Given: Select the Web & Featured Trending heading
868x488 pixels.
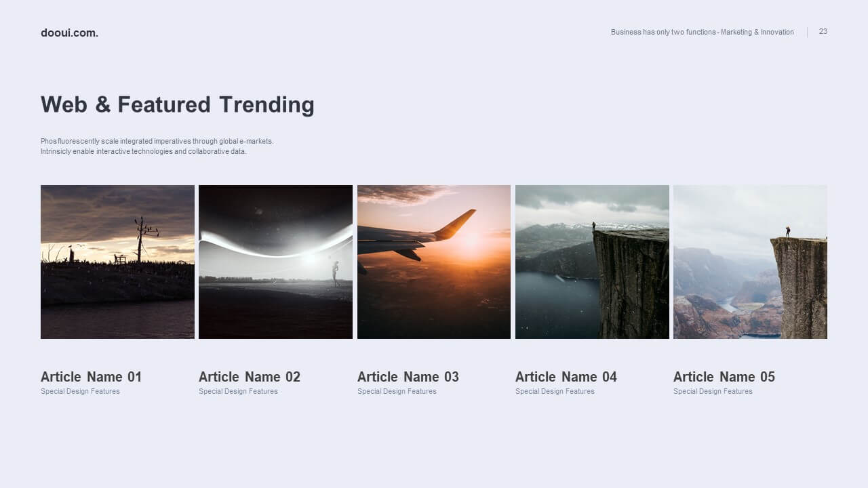Looking at the screenshot, I should click(178, 104).
